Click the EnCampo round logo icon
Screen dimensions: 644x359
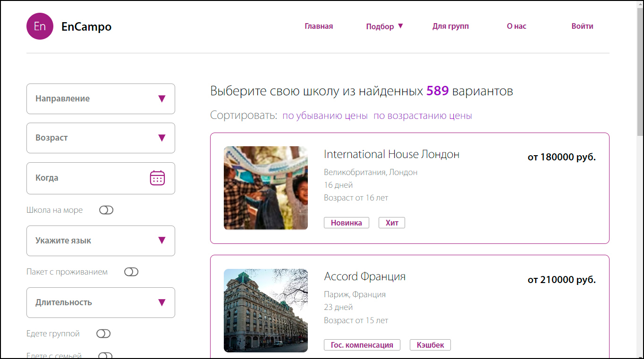40,26
